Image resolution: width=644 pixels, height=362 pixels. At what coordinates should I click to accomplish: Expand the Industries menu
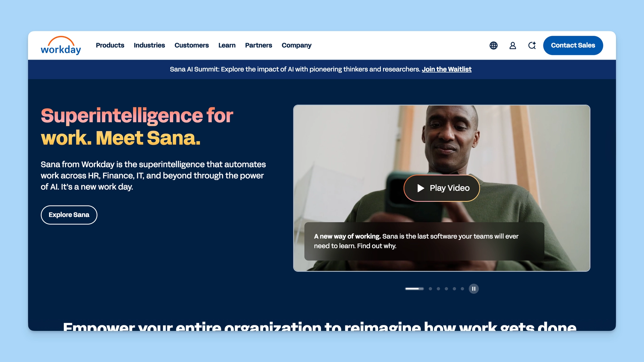pyautogui.click(x=149, y=45)
